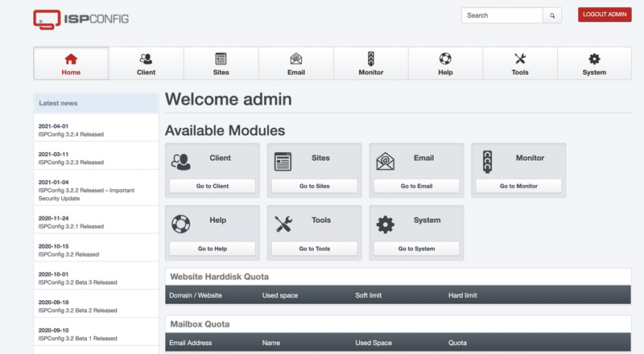
Task: Click the Welcome admin heading
Action: click(x=229, y=100)
